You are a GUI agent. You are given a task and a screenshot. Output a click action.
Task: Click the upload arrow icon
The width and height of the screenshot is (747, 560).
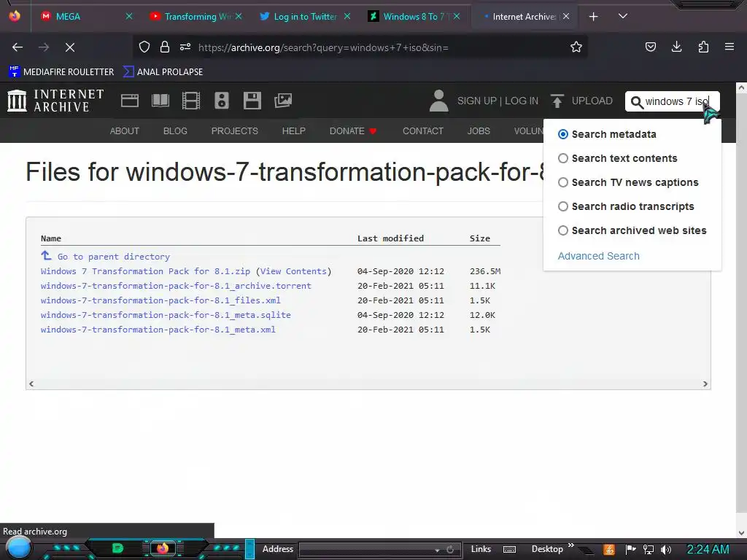click(557, 101)
